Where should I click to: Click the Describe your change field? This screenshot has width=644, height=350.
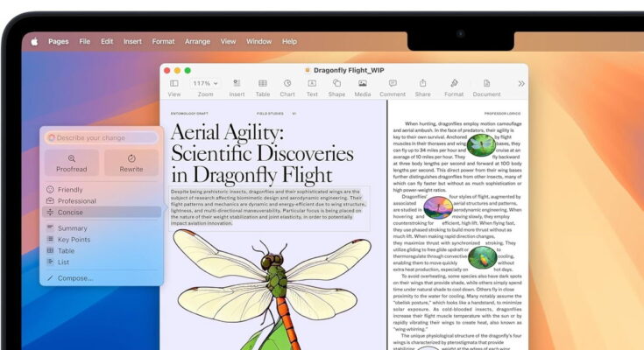click(x=102, y=138)
